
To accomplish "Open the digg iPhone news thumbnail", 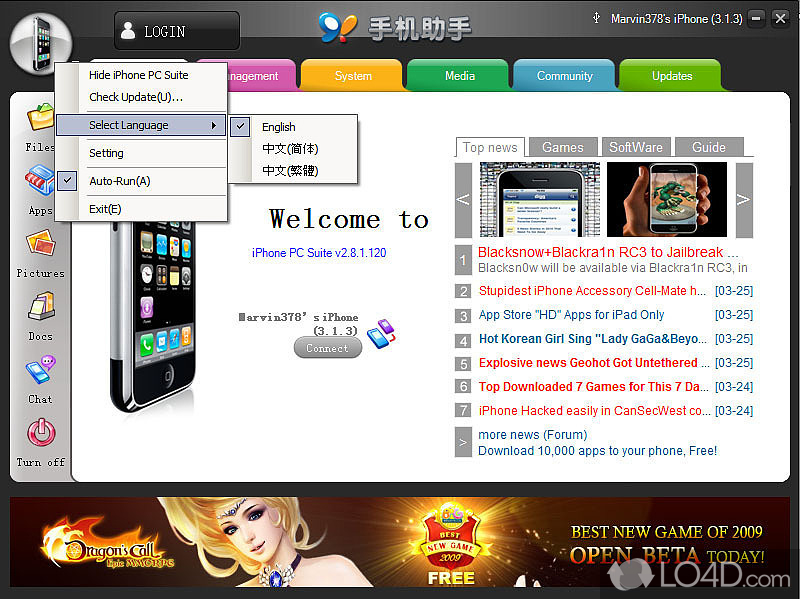I will coord(540,199).
